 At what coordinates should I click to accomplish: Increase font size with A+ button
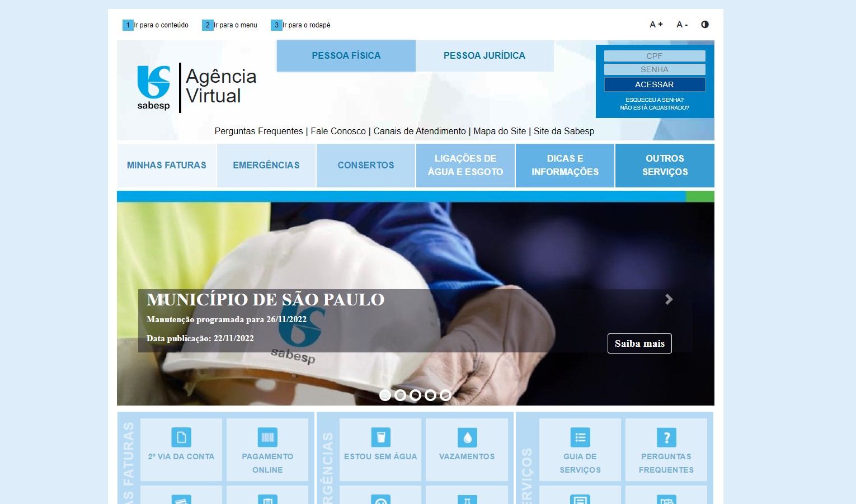pyautogui.click(x=656, y=25)
